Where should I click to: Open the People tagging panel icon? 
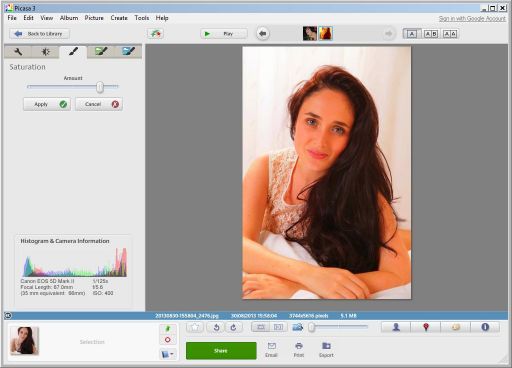point(396,327)
